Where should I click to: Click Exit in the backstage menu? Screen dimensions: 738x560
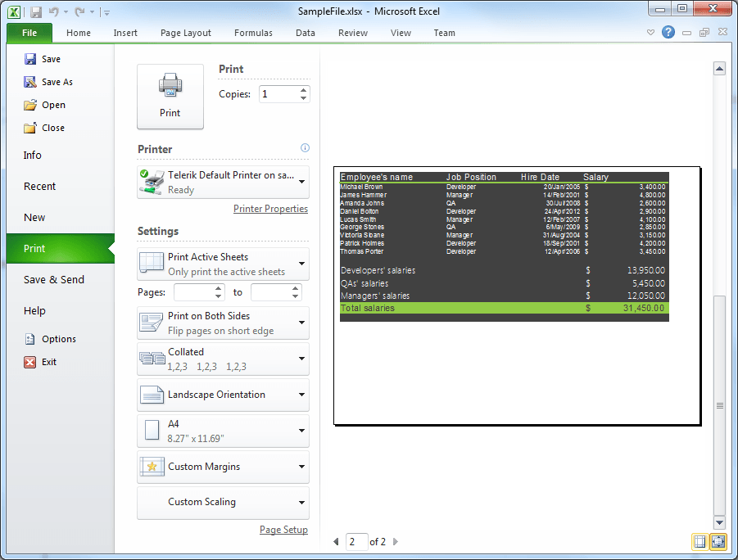(x=40, y=362)
